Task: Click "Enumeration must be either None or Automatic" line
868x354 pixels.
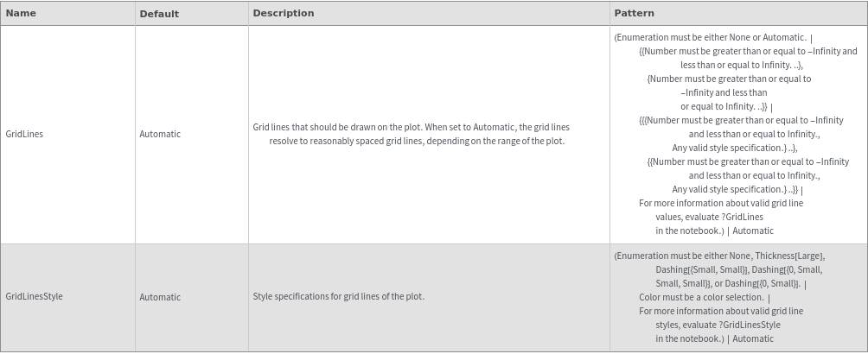Action: click(x=710, y=37)
